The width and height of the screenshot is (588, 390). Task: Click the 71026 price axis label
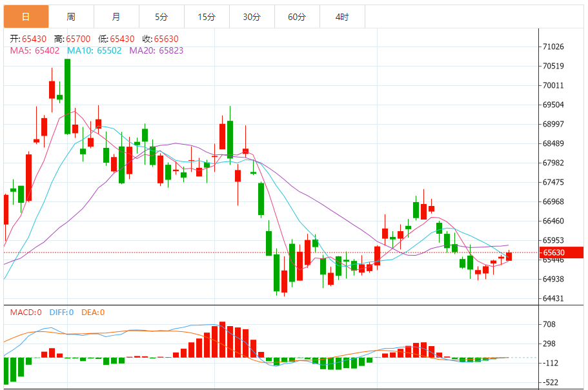point(554,46)
